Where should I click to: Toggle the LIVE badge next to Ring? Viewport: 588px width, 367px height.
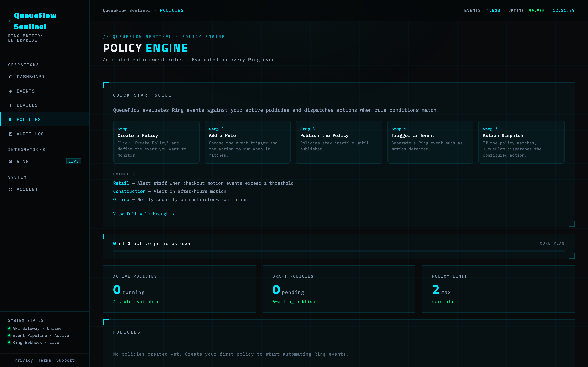[73, 161]
